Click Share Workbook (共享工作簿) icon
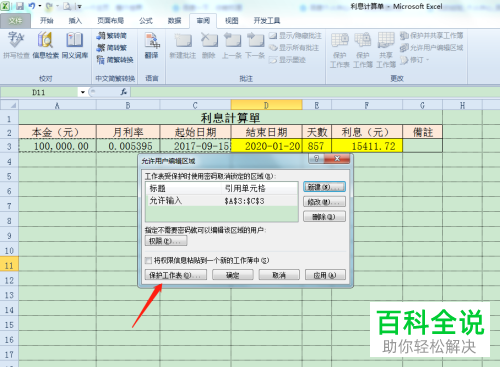 point(386,50)
